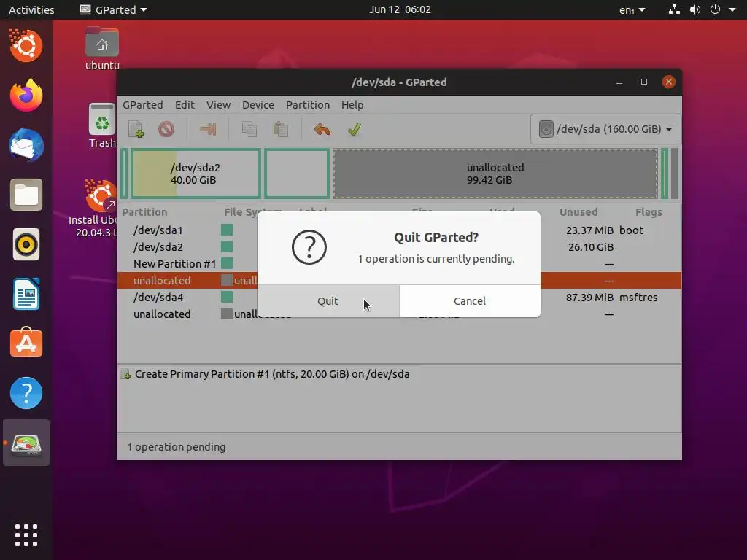This screenshot has height=560, width=747.
Task: Launch Rhythmbox from the dock
Action: (26, 245)
